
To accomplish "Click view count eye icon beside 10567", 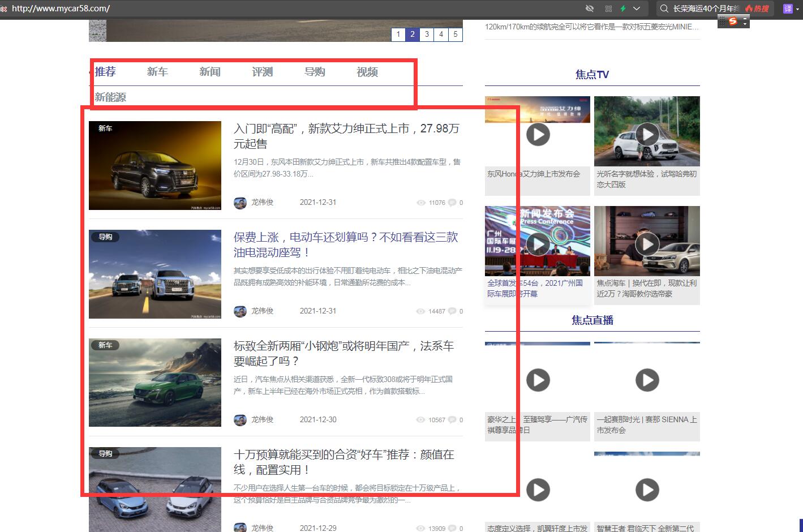I will click(420, 420).
